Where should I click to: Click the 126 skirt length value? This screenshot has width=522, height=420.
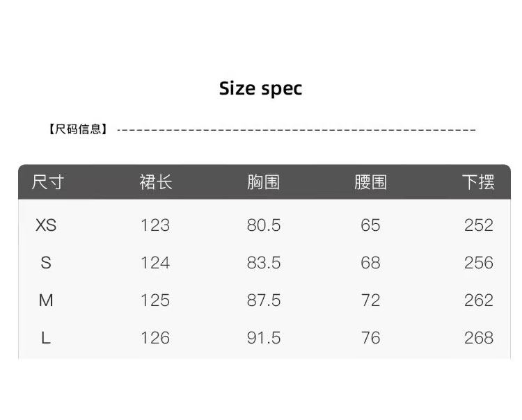click(155, 338)
